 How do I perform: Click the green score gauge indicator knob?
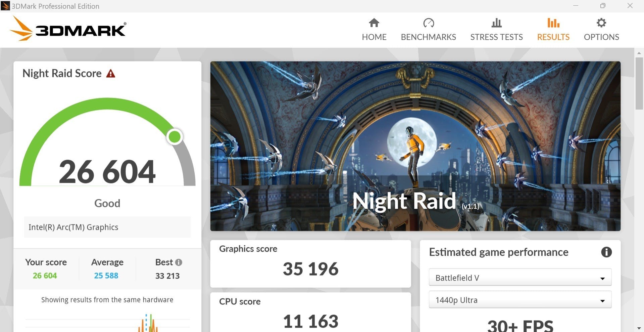click(x=175, y=137)
